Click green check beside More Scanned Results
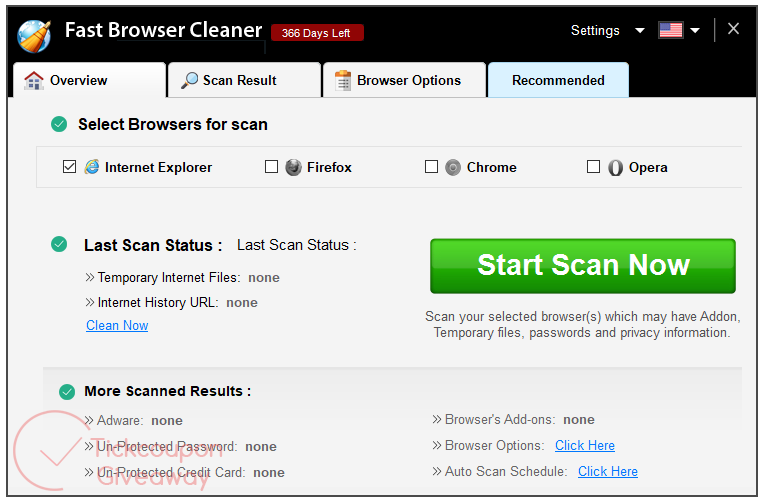 (x=67, y=391)
